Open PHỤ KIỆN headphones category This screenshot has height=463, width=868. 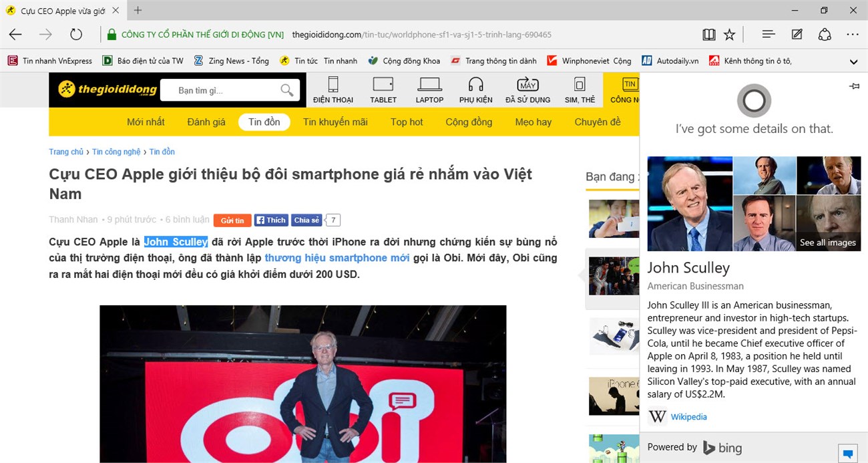click(x=475, y=90)
